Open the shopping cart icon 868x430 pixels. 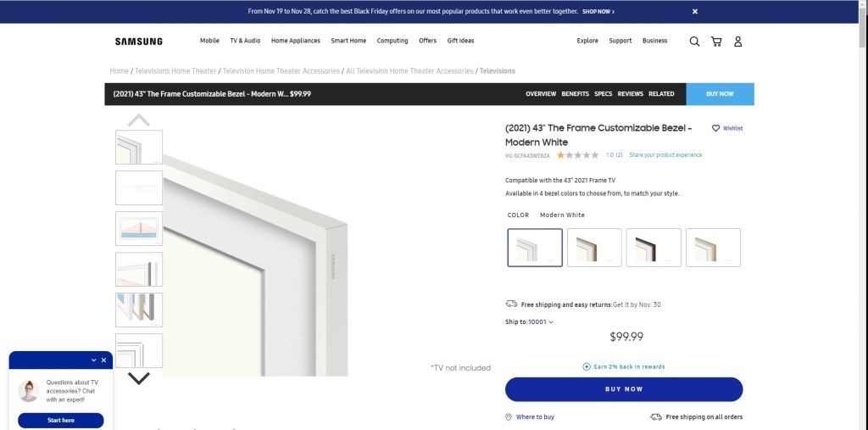coord(716,41)
